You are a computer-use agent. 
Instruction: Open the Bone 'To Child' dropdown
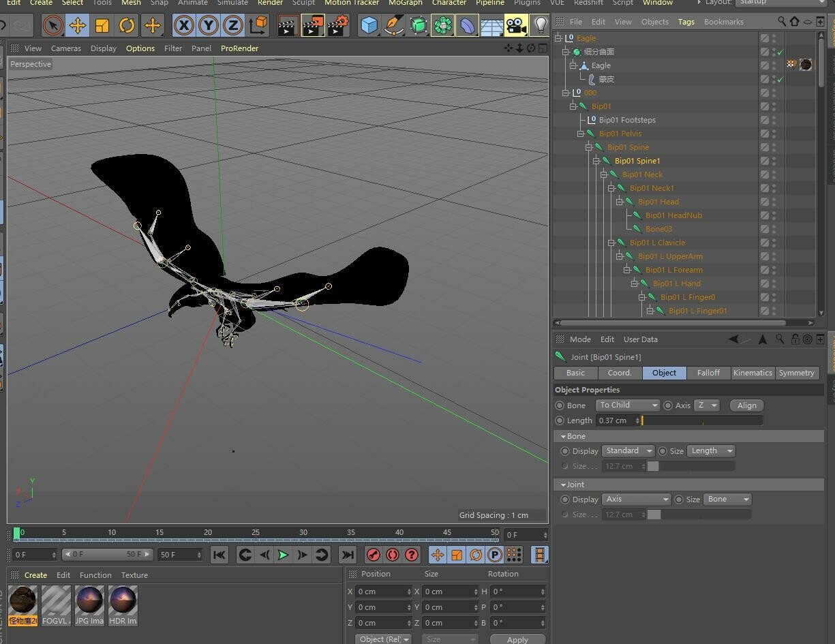[626, 405]
